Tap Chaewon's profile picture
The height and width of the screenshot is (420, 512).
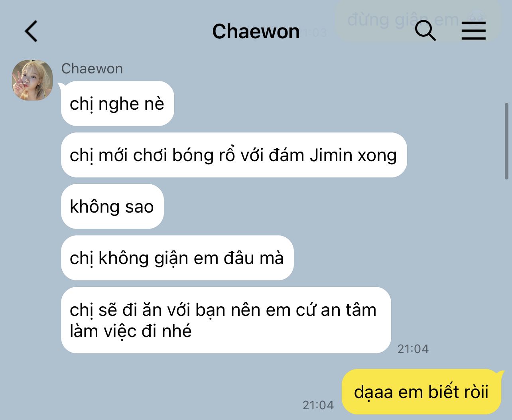(x=32, y=80)
